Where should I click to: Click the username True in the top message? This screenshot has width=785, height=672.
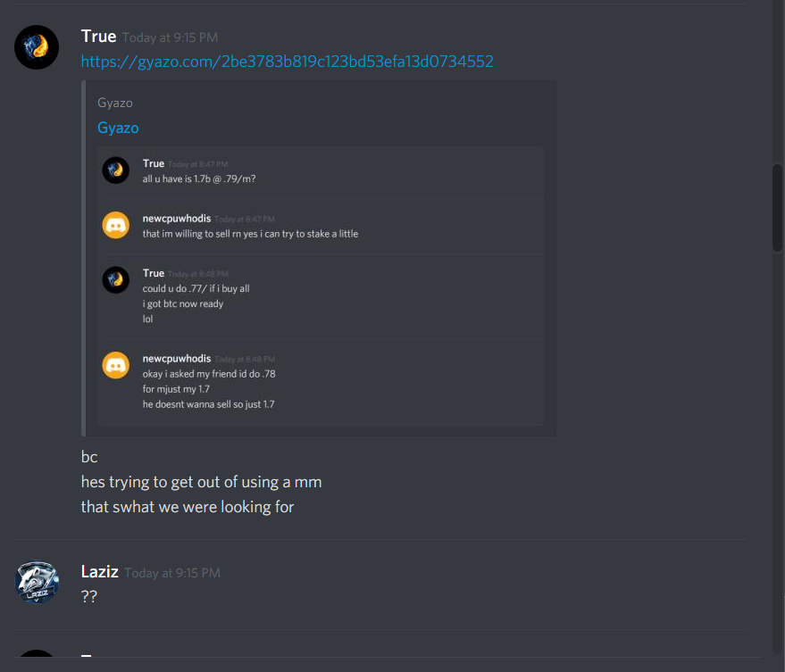point(98,37)
